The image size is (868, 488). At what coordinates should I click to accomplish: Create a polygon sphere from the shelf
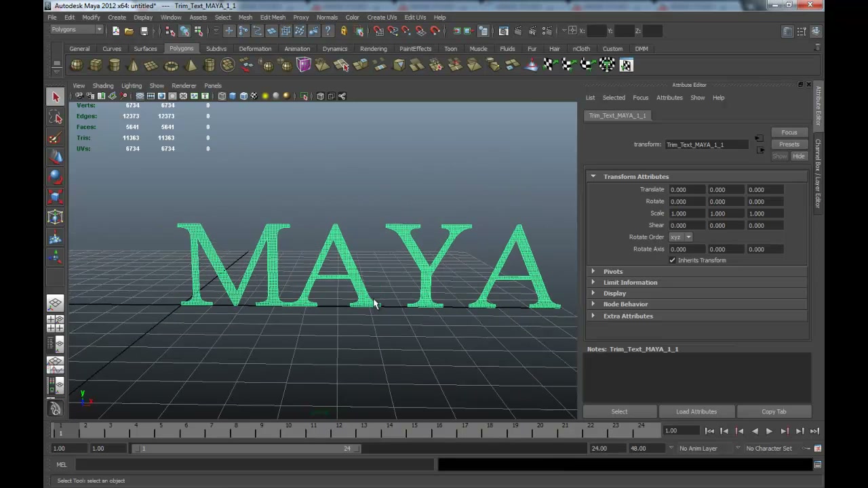pos(77,65)
